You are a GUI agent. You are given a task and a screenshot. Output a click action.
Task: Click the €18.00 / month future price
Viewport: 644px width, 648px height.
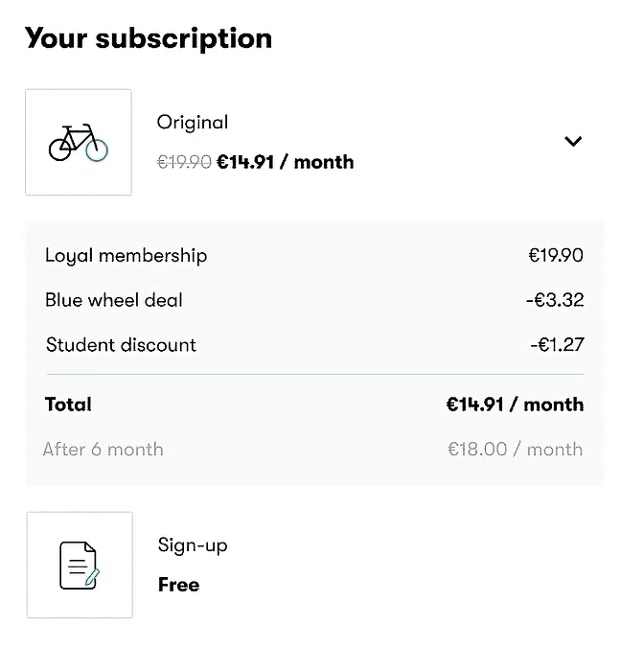point(516,450)
